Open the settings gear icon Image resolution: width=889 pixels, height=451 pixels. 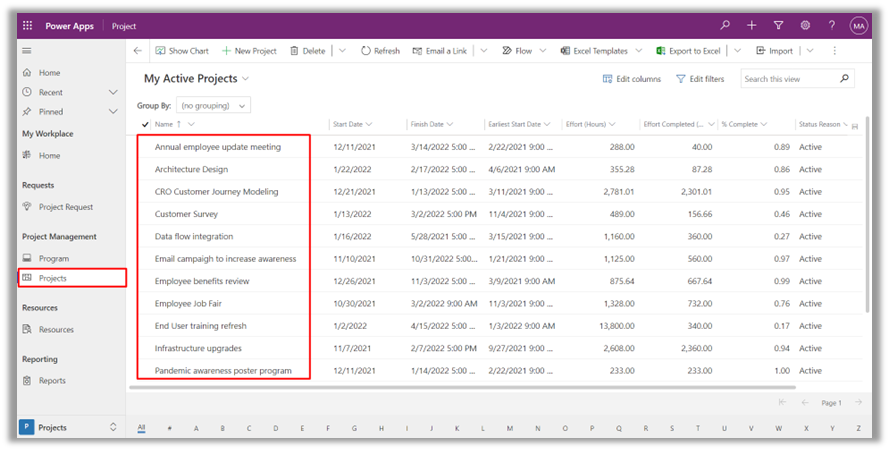[x=805, y=26]
